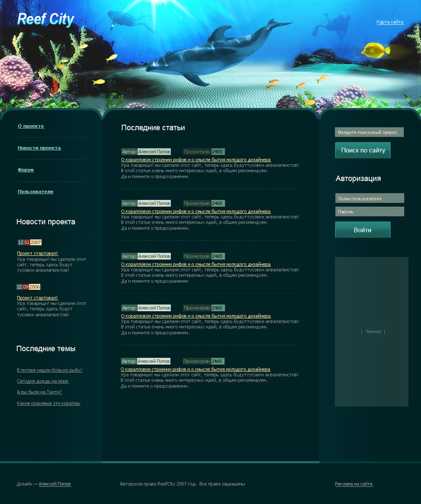Focus the Пароль field
The width and height of the screenshot is (421, 504).
(370, 212)
